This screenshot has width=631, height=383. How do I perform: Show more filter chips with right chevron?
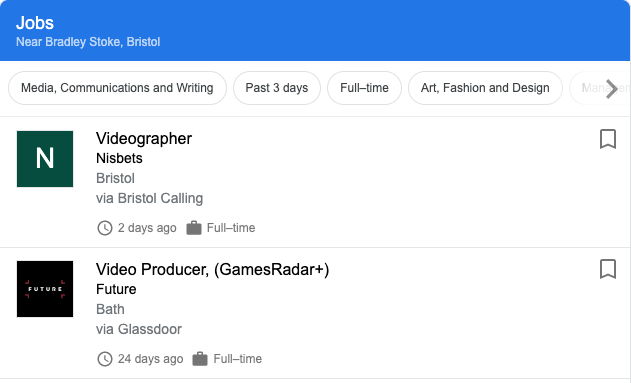[x=611, y=89]
